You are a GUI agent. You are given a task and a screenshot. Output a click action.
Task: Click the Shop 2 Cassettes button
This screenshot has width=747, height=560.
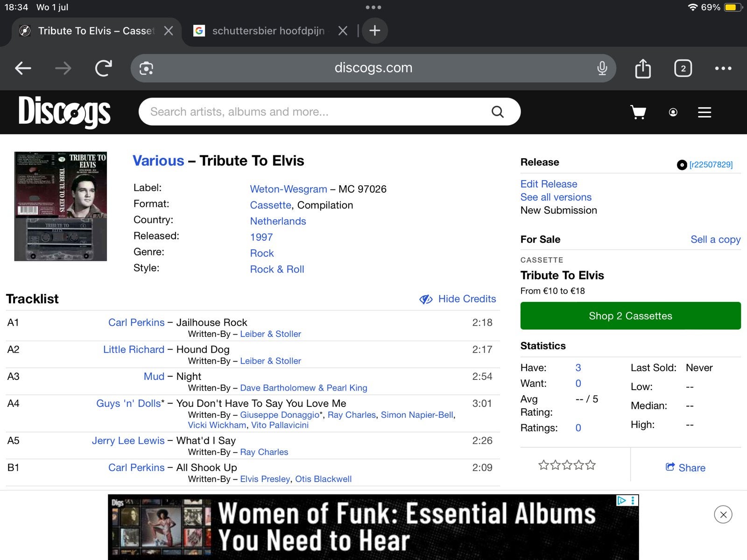click(x=630, y=315)
